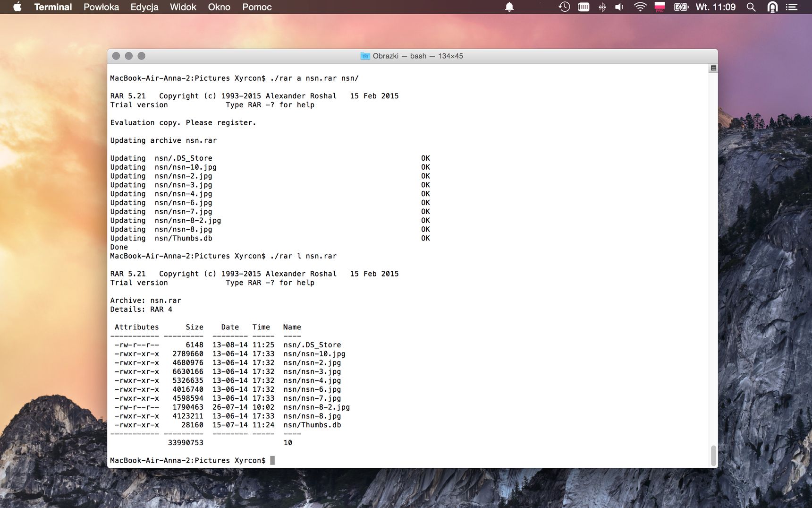Click 'nsn/Thumbs.db' in the archive listing
This screenshot has width=812, height=508.
tap(312, 425)
